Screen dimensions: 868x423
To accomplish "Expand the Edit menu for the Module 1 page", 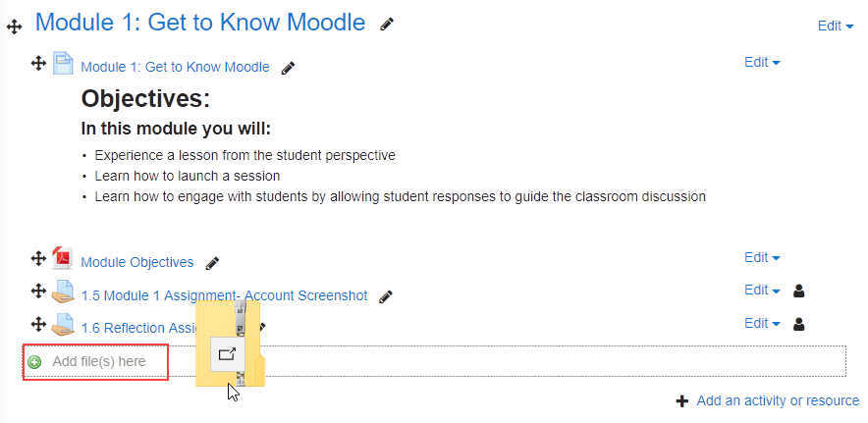I will click(762, 63).
